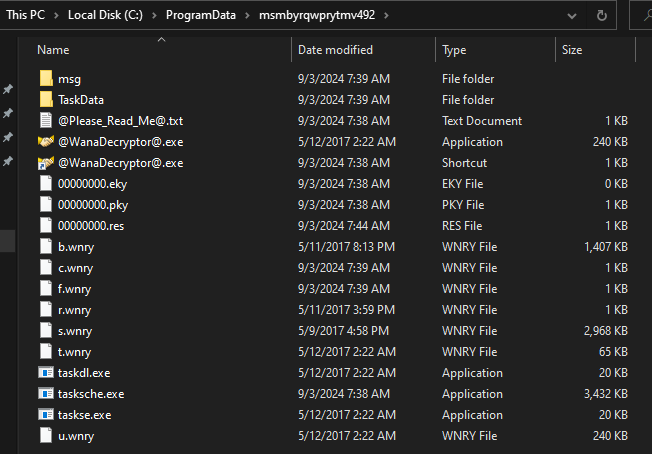The image size is (652, 454).
Task: Open the address bar history dropdown arrow
Action: pyautogui.click(x=572, y=17)
